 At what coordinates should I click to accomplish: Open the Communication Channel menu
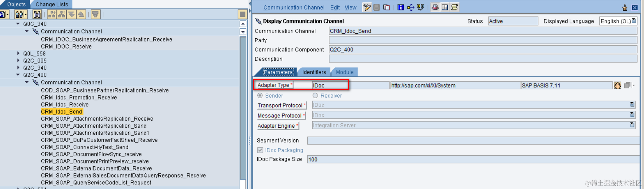tap(294, 7)
